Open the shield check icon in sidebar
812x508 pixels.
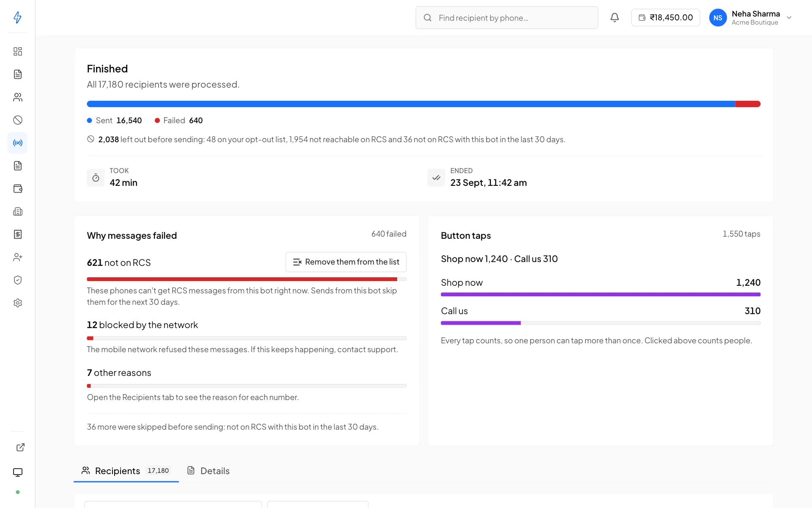(17, 280)
